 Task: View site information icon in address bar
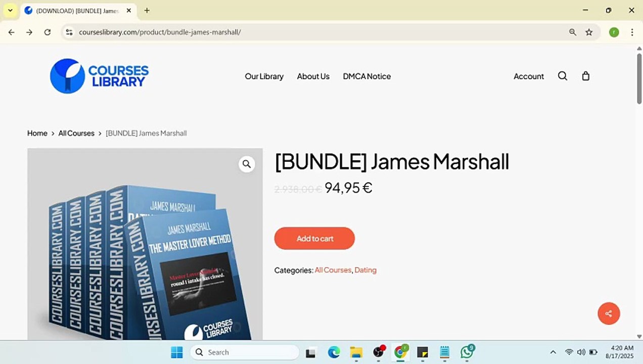click(x=69, y=32)
